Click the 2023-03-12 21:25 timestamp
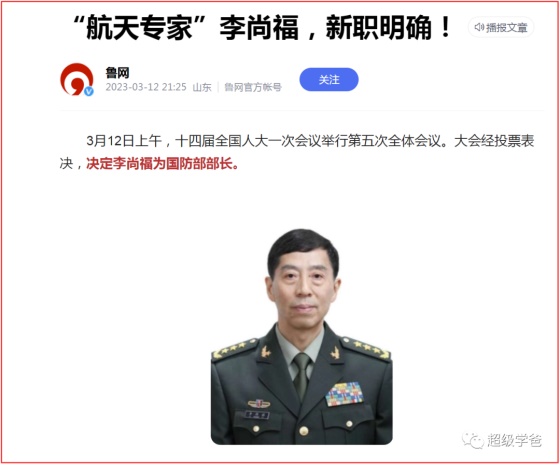 click(146, 87)
